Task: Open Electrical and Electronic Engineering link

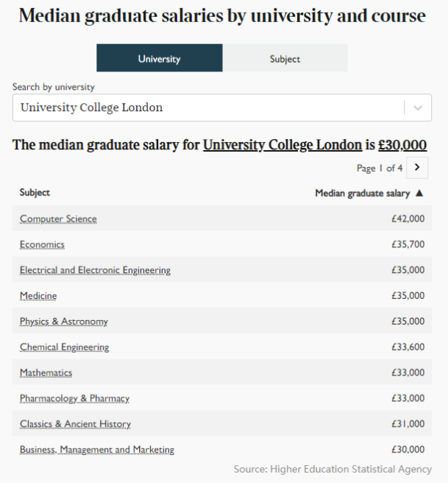Action: [x=95, y=270]
